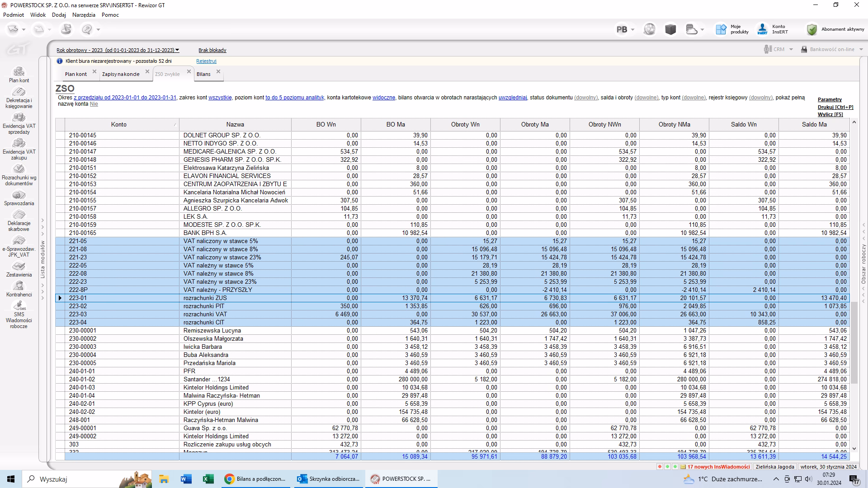This screenshot has width=868, height=488.
Task: Click the 'uwzględniaj' bilans otwarcia link
Action: (513, 98)
